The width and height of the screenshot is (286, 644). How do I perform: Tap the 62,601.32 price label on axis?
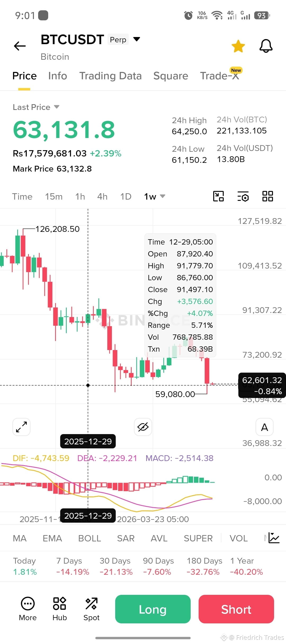coord(262,380)
